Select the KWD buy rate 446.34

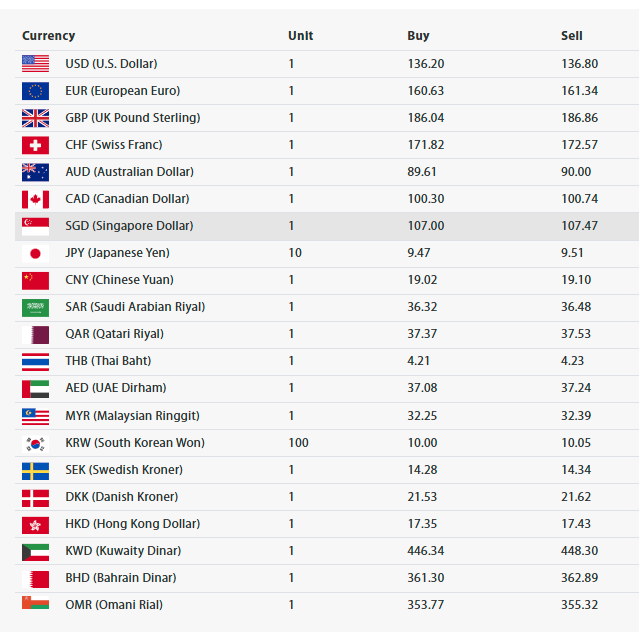tap(425, 551)
